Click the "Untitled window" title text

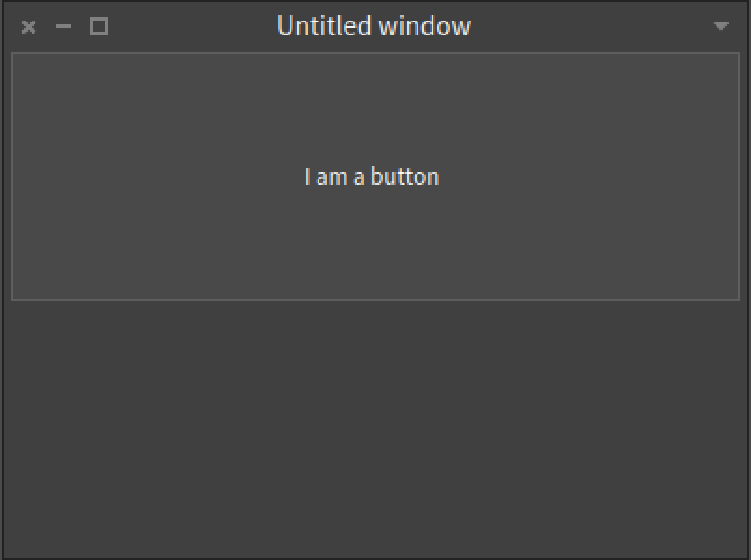click(374, 26)
